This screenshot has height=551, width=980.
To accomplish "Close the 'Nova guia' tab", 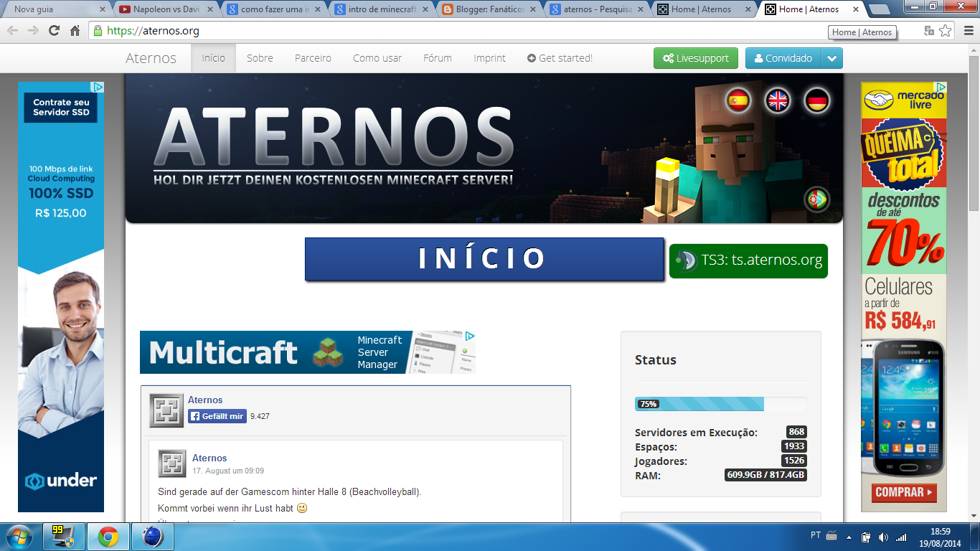I will 102,9.
